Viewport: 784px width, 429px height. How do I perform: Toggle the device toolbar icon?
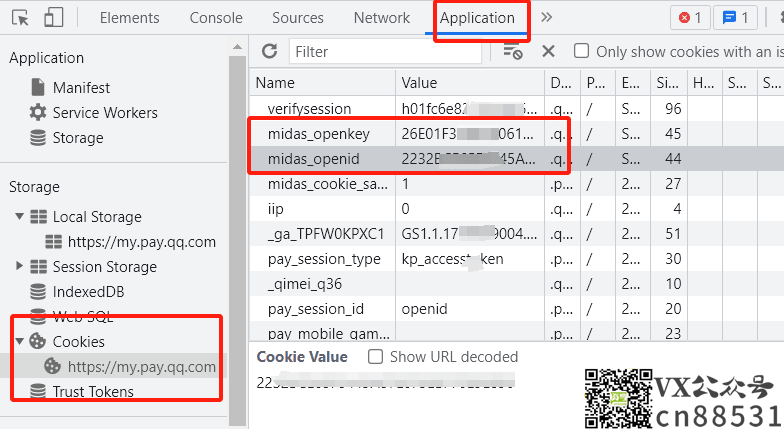54,17
